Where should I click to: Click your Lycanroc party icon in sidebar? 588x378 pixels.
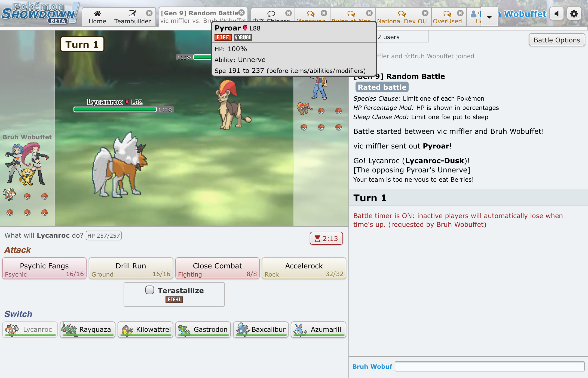click(x=10, y=194)
